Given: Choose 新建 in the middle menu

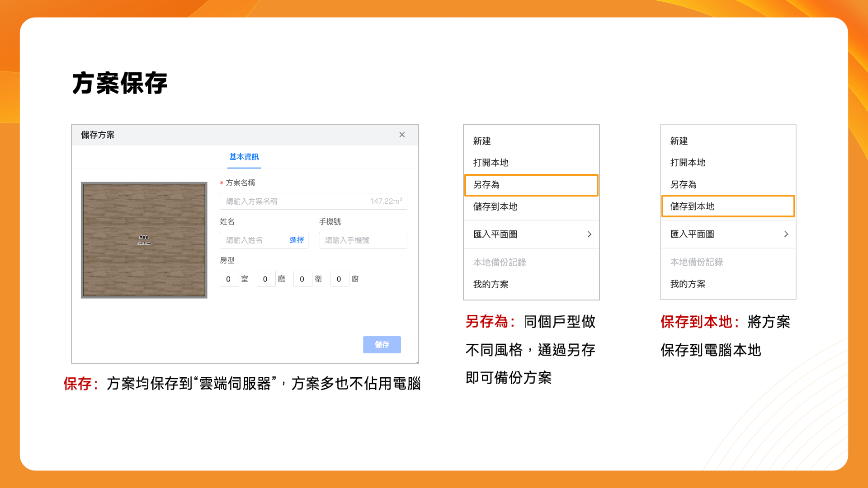Looking at the screenshot, I should [x=482, y=141].
